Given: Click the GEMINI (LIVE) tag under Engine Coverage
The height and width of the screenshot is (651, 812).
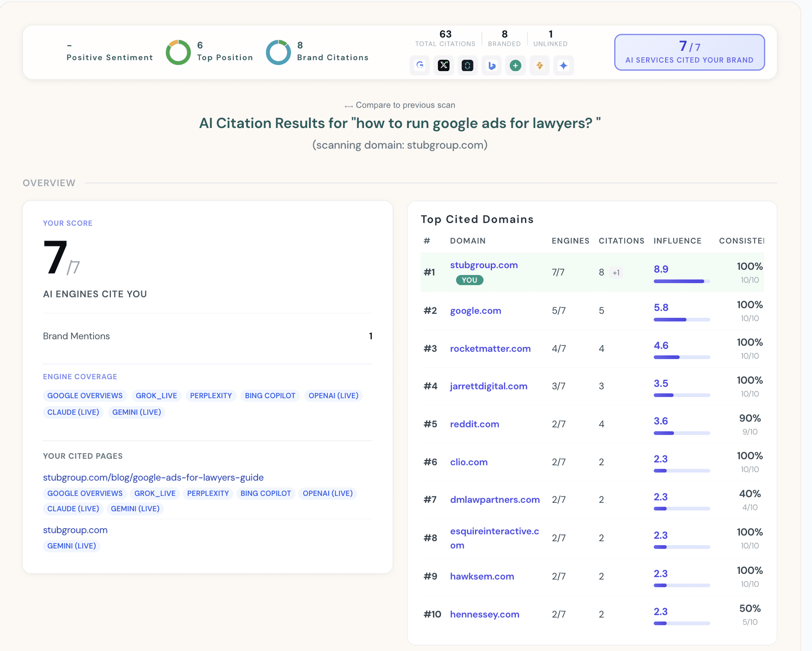Looking at the screenshot, I should click(136, 412).
